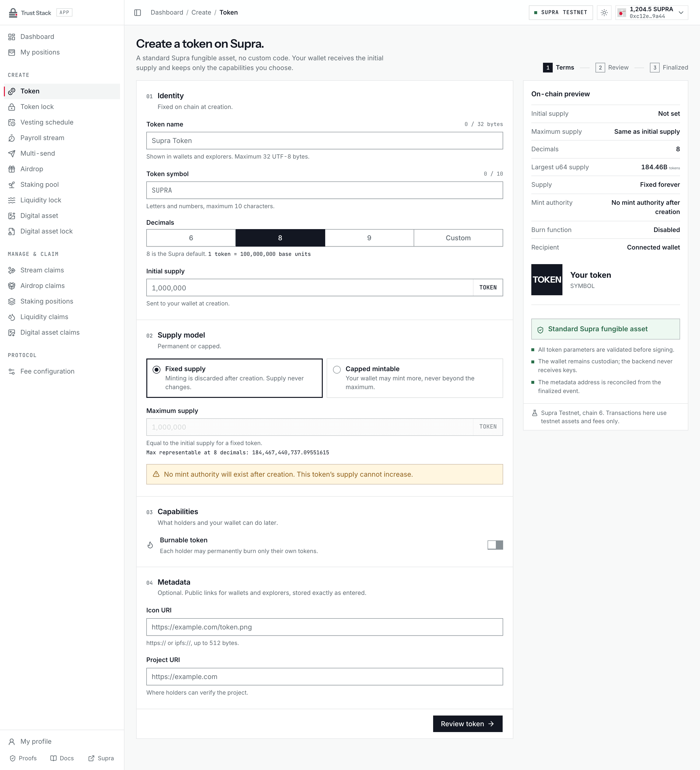Viewport: 700px width, 770px height.
Task: Click the Airdrop claims box icon
Action: (x=12, y=286)
